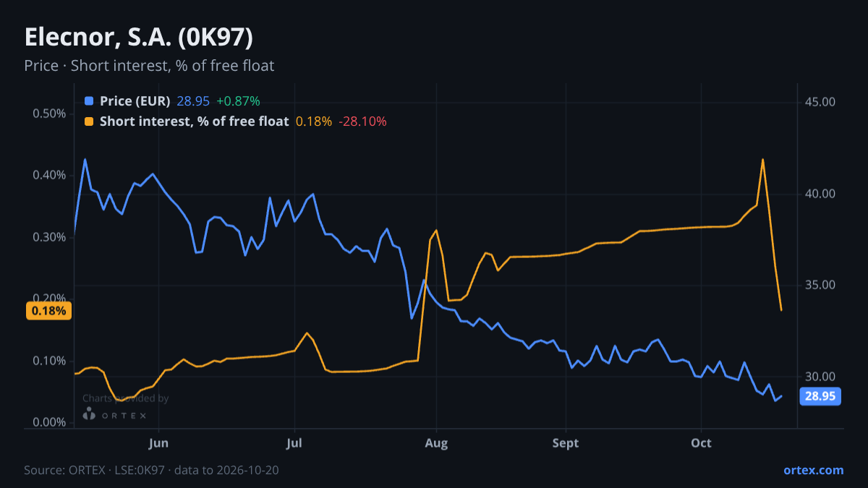
Task: Click the 40.00 right axis label
Action: coord(820,194)
